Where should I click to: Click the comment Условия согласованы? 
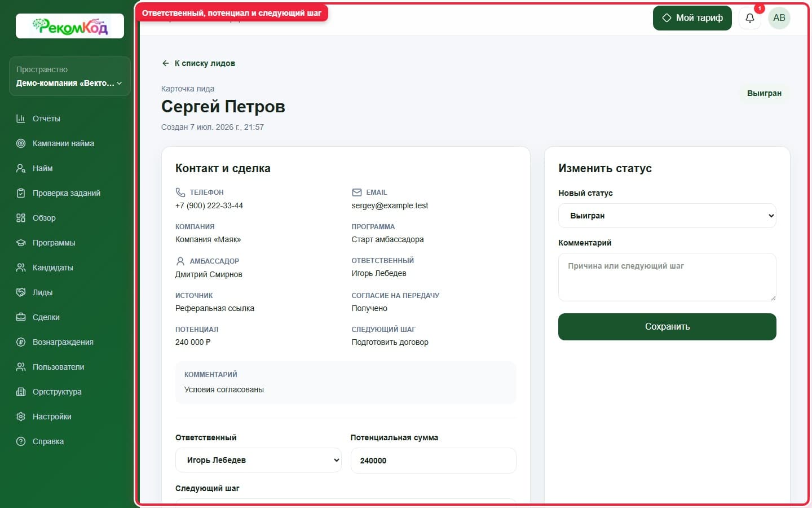(224, 389)
